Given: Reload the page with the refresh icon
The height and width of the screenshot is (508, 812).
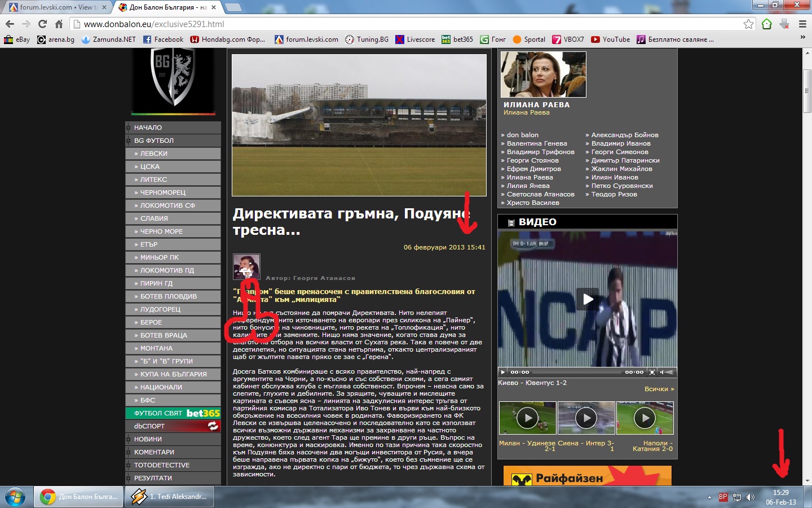Looking at the screenshot, I should click(x=42, y=24).
